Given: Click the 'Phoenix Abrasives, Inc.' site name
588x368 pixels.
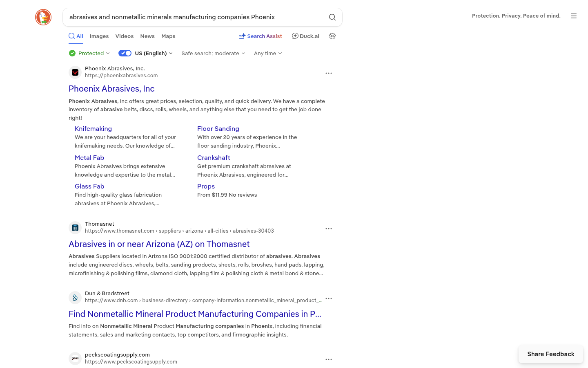Looking at the screenshot, I should (115, 69).
